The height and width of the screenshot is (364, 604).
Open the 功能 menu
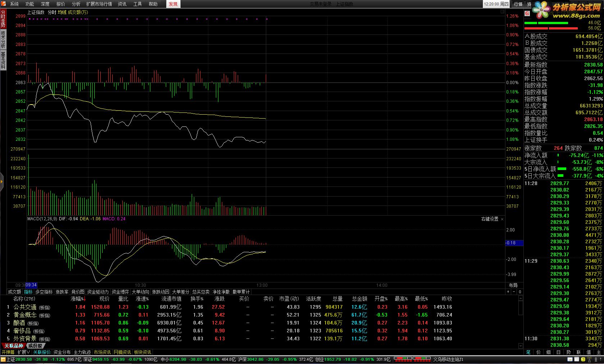click(x=29, y=4)
